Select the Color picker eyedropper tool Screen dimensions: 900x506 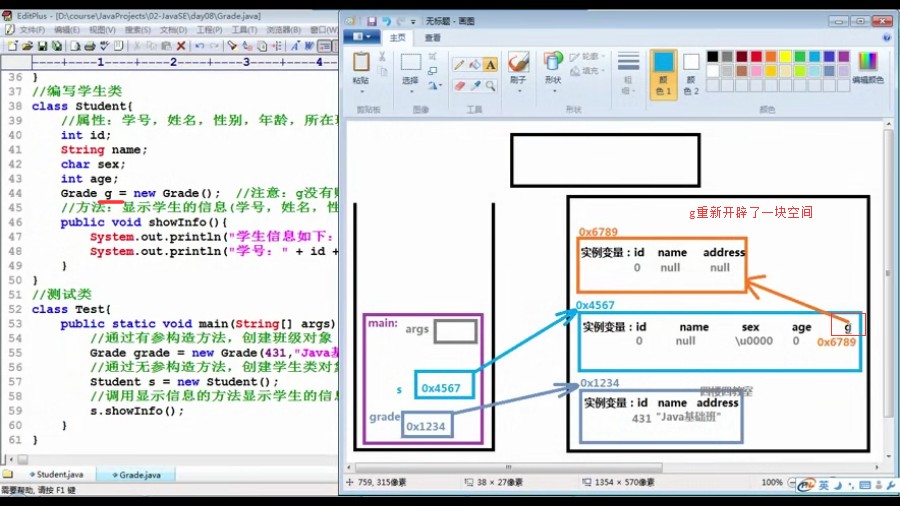click(475, 86)
